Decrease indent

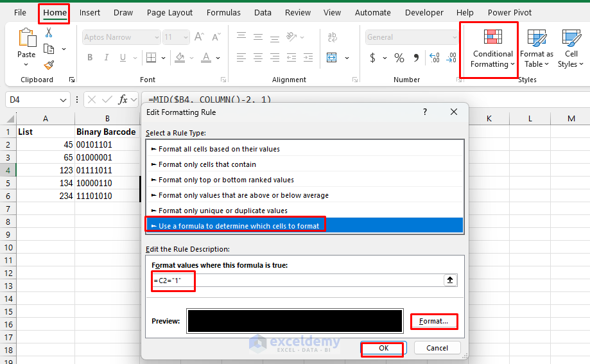point(291,58)
